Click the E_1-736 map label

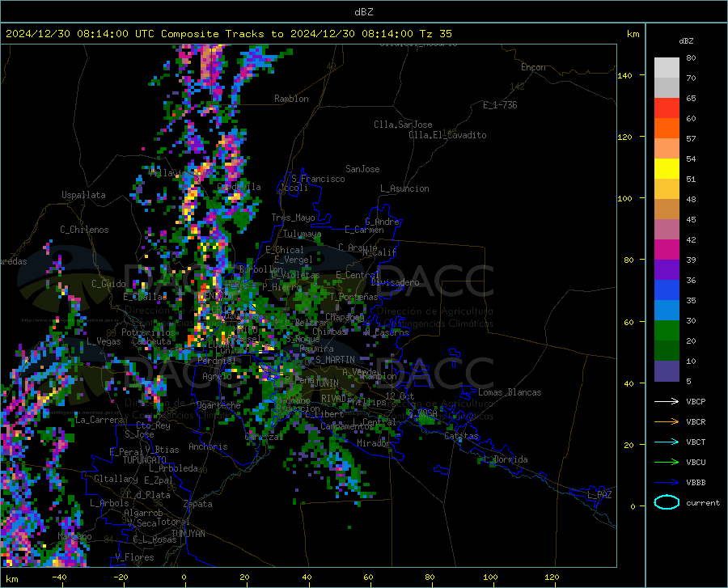coord(500,105)
